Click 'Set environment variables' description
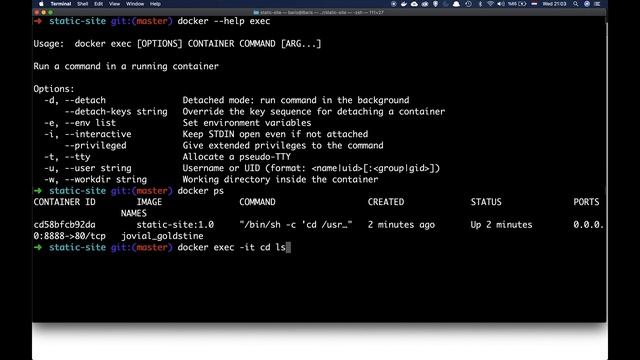The width and height of the screenshot is (640, 360). [x=247, y=122]
